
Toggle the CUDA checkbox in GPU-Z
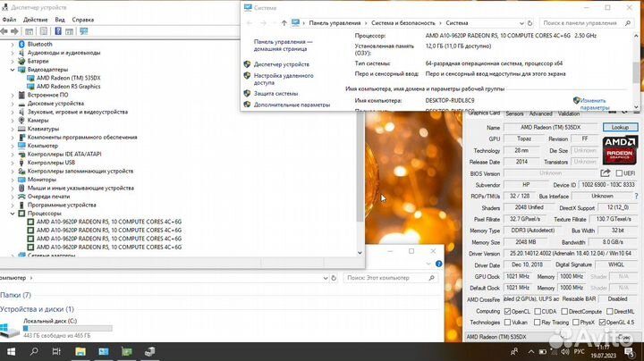coord(538,312)
